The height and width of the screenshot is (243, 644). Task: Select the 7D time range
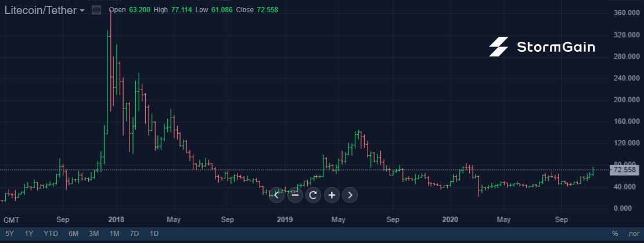(x=134, y=234)
